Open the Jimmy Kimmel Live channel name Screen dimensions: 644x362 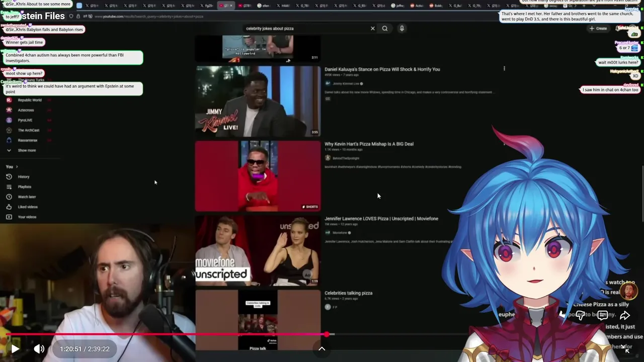pyautogui.click(x=346, y=83)
